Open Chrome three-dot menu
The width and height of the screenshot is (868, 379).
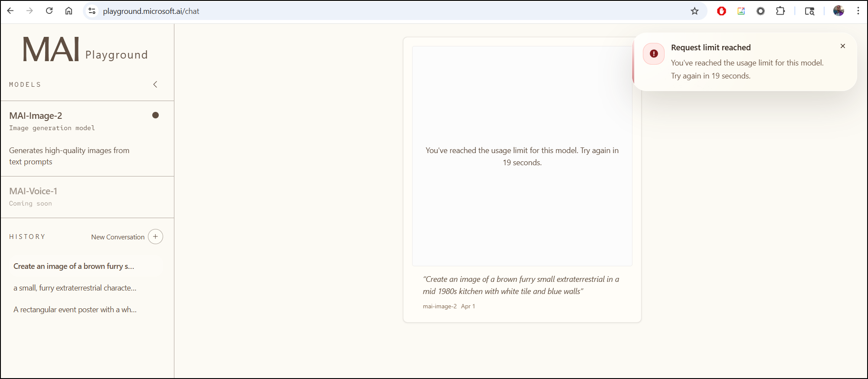[858, 11]
